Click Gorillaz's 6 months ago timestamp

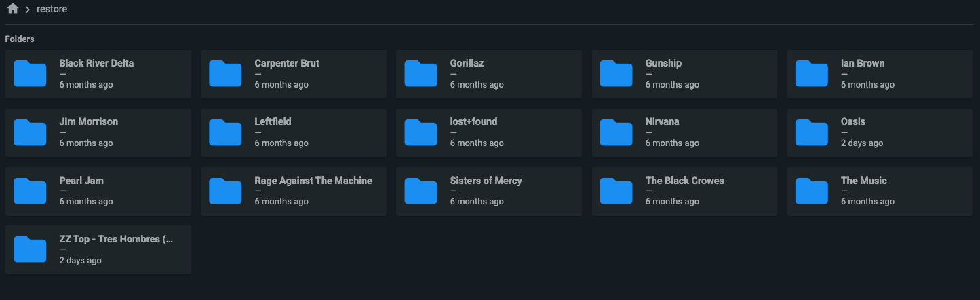tap(477, 85)
